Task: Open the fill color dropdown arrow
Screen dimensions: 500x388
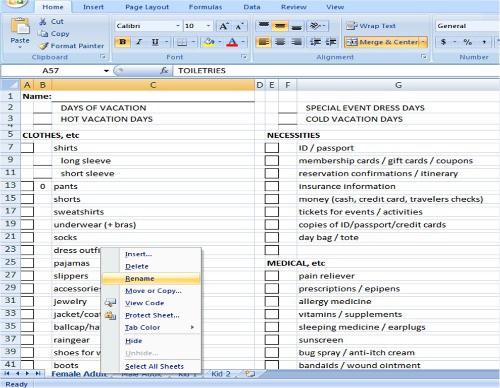Action: click(x=220, y=42)
